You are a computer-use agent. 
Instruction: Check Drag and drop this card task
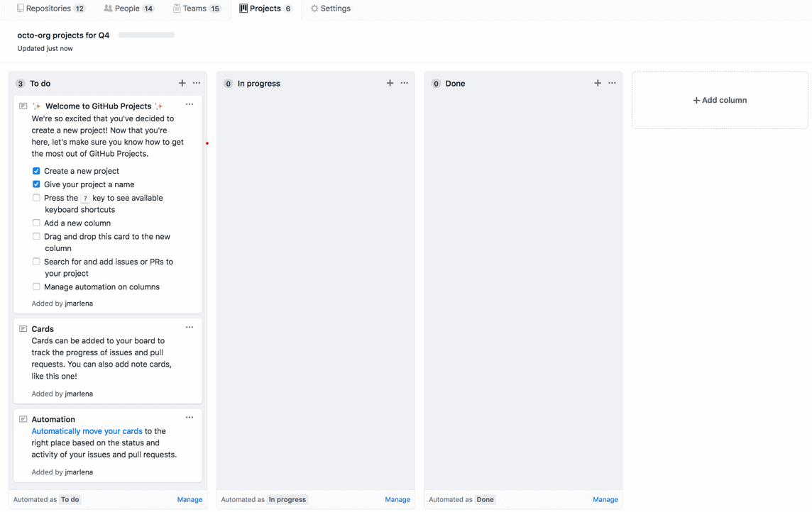36,236
